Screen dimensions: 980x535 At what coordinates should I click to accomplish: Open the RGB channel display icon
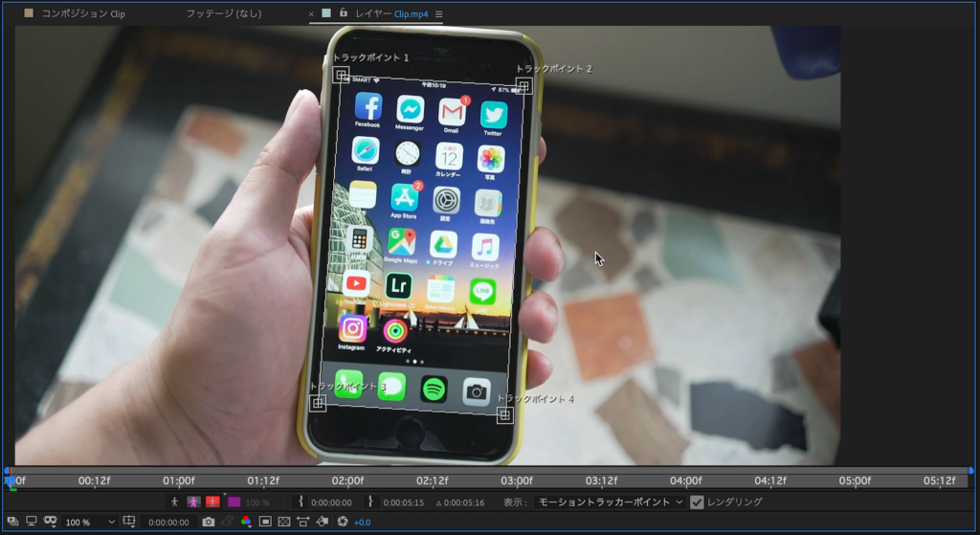pos(246,522)
